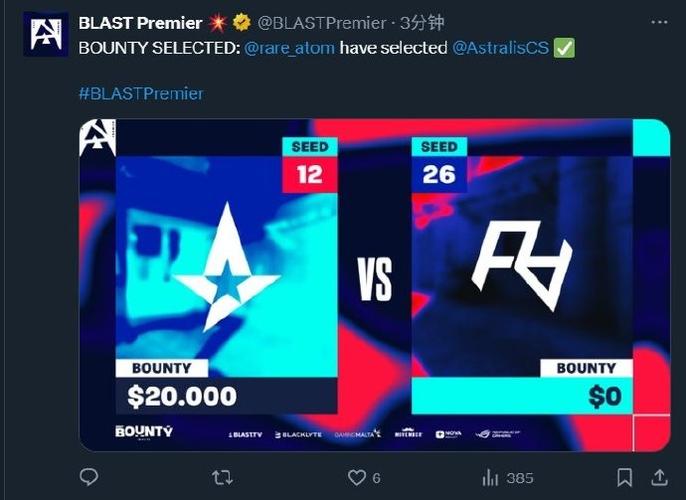The height and width of the screenshot is (500, 686).
Task: Open the tweet timestamp 3分钟
Action: pos(422,23)
